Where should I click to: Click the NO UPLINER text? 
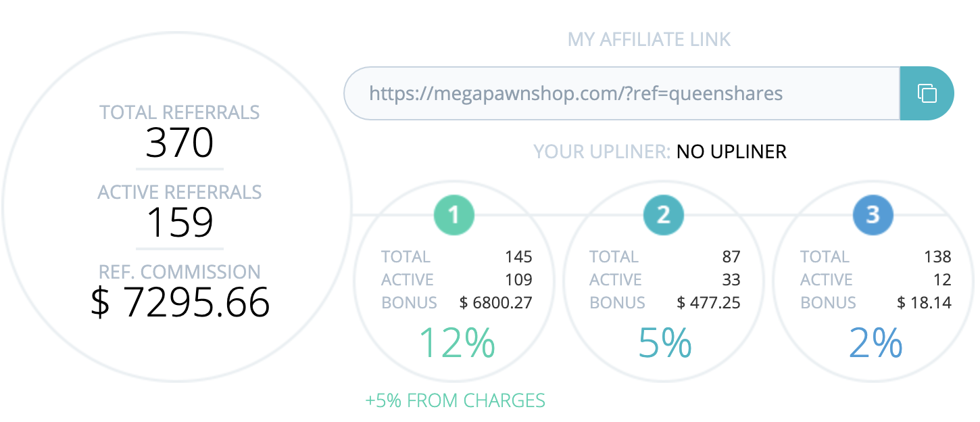(731, 151)
